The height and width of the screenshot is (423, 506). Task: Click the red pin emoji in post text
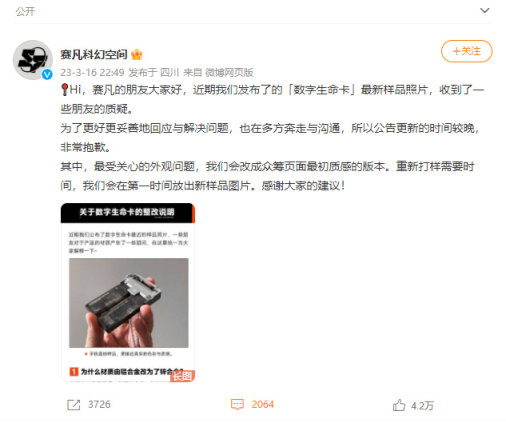click(x=65, y=90)
